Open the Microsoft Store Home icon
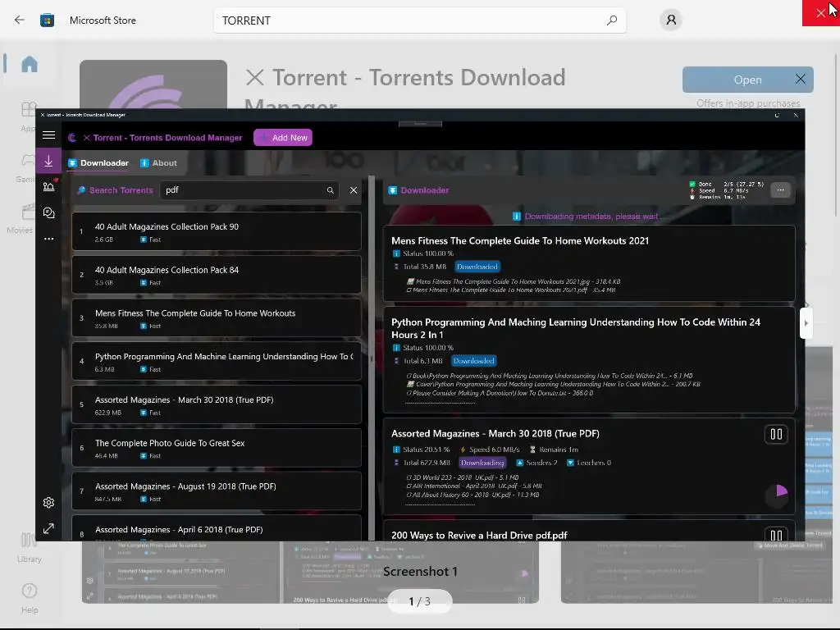This screenshot has height=630, width=840. 30,64
